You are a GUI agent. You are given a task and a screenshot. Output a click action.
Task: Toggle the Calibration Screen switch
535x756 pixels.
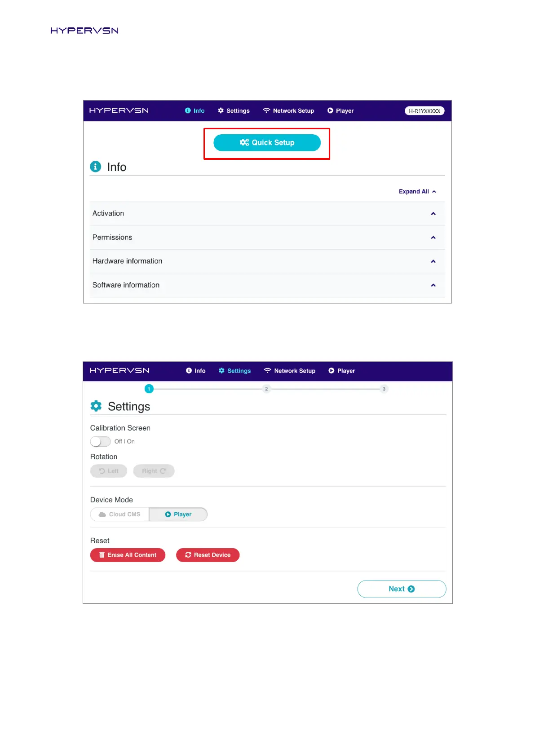coord(100,441)
